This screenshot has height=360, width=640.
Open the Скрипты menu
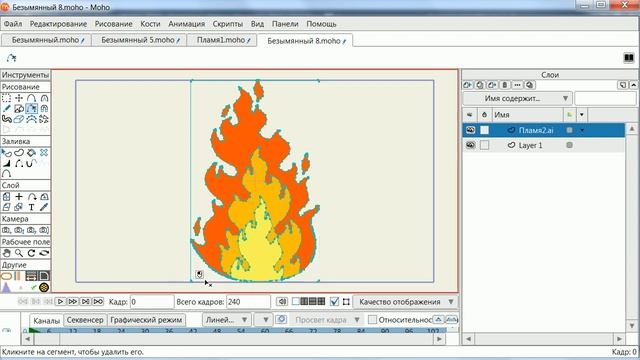pos(228,24)
